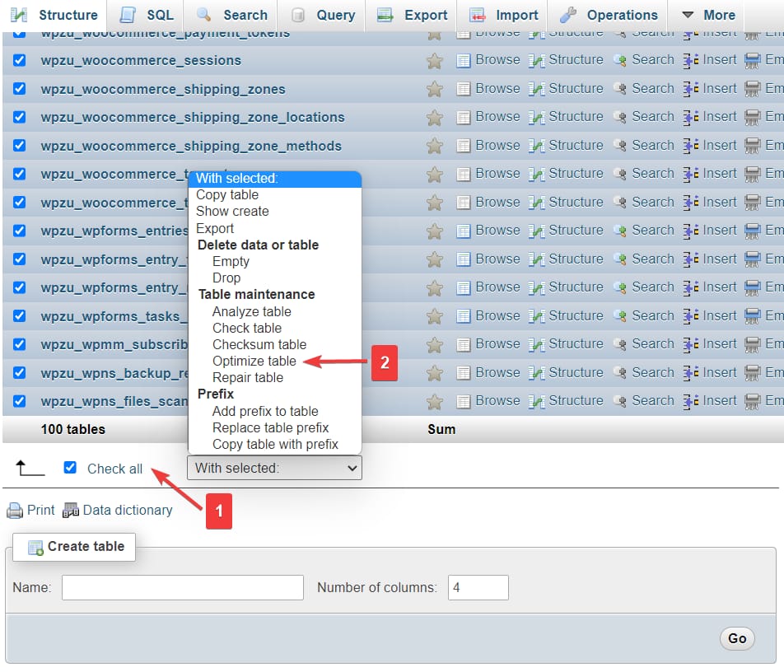The width and height of the screenshot is (784, 672).
Task: Click favorite star for wpzu_woocommerce_shipping_zone_methods
Action: tap(435, 146)
